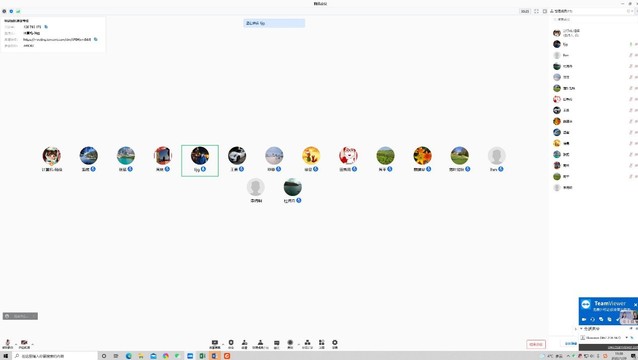Select the highlighted Sjg participant tile
The height and width of the screenshot is (360, 638).
point(200,161)
